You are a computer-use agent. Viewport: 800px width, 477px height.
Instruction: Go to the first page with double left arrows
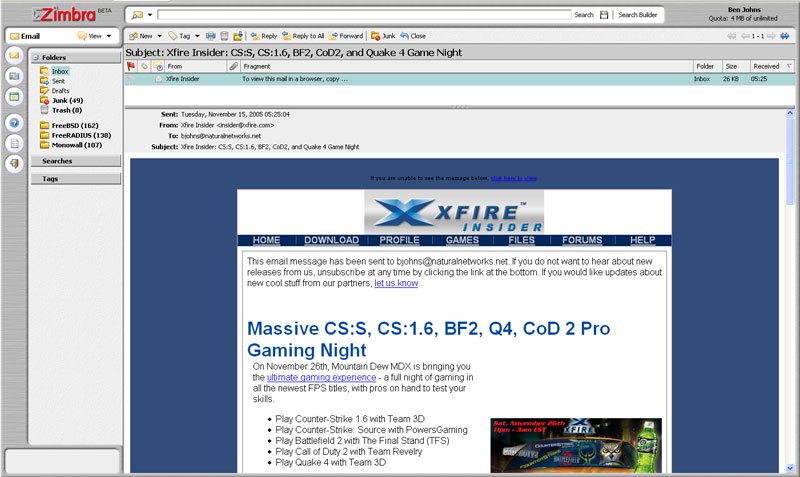coord(732,36)
